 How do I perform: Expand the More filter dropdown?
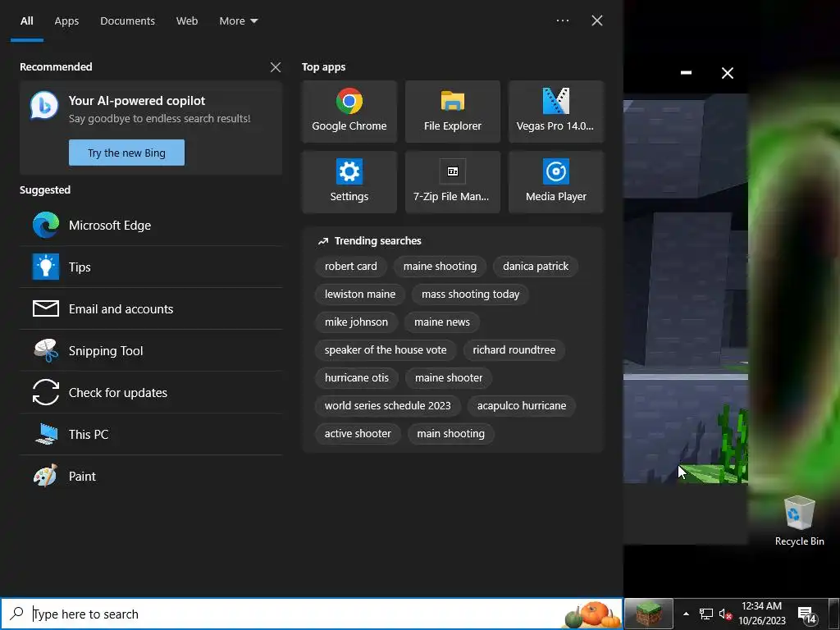239,21
